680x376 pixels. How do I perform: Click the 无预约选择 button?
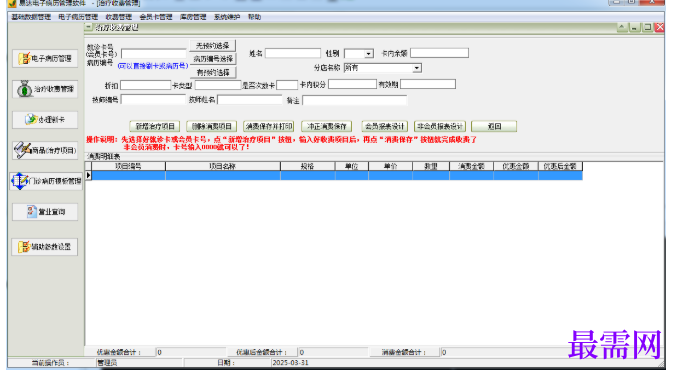click(x=212, y=46)
